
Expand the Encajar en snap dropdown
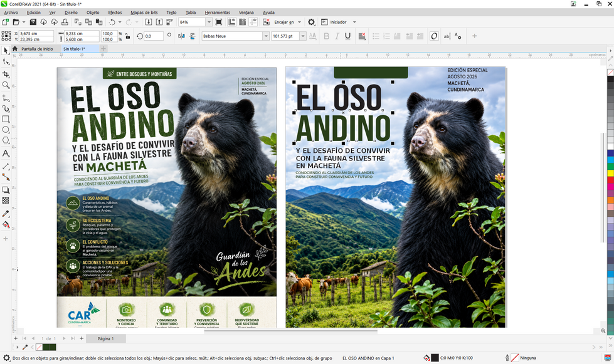pos(300,23)
